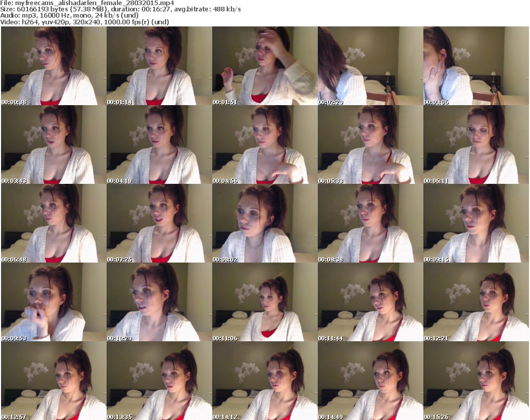Click the Video h264 yuv420p info line

pyautogui.click(x=84, y=22)
